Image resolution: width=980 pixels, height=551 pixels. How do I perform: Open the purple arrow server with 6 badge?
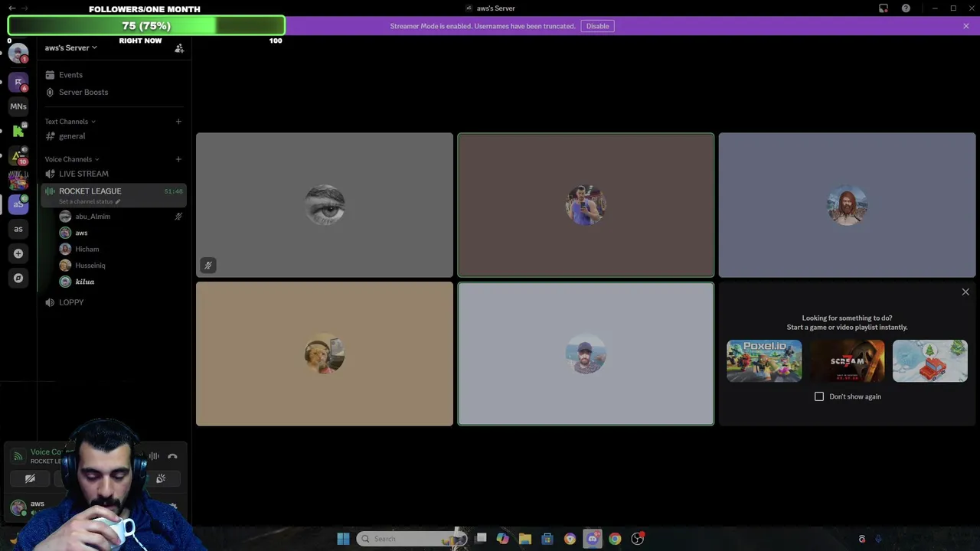click(18, 82)
